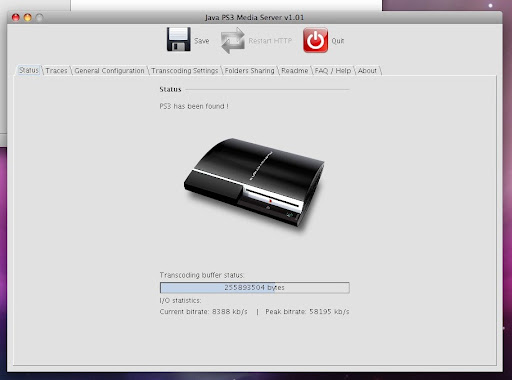The width and height of the screenshot is (512, 380).
Task: Click the 'PS3 has been found' message
Action: 194,106
